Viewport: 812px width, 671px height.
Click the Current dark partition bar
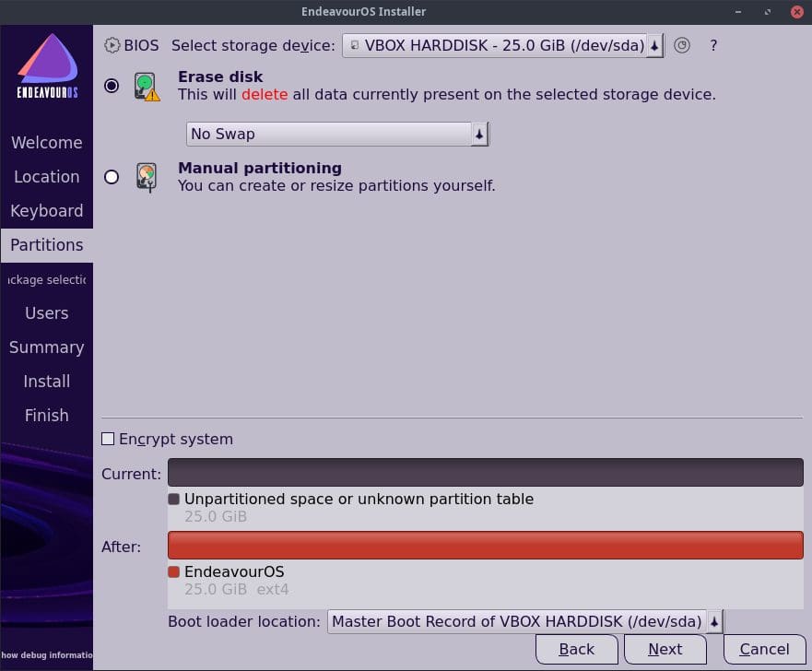tap(485, 472)
